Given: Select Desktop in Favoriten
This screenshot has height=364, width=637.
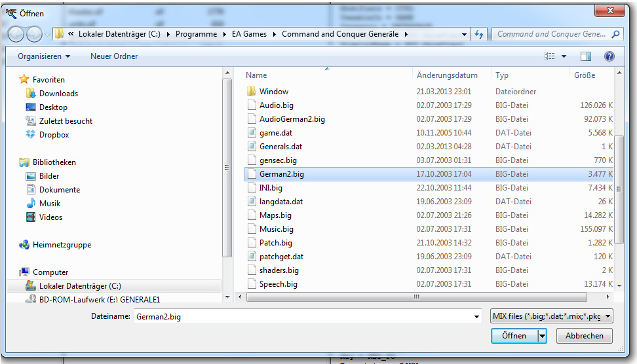Looking at the screenshot, I should tap(53, 107).
